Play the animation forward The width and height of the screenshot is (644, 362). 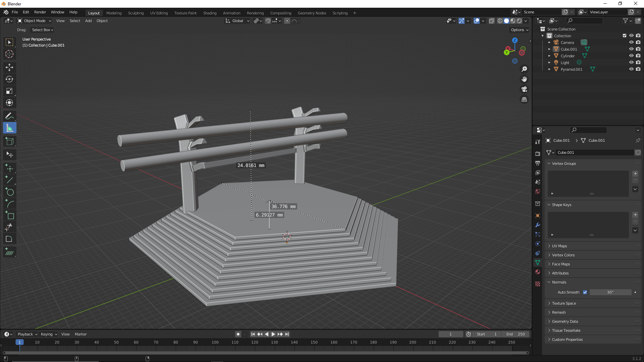[273, 334]
